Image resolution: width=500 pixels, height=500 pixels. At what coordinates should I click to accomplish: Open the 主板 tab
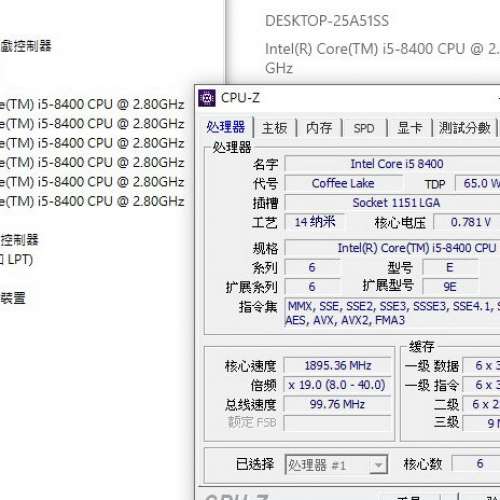coord(275,128)
